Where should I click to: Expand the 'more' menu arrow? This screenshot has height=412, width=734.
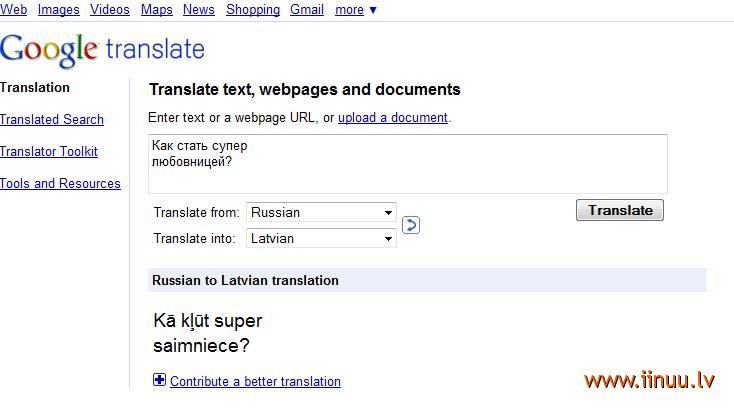coord(373,10)
